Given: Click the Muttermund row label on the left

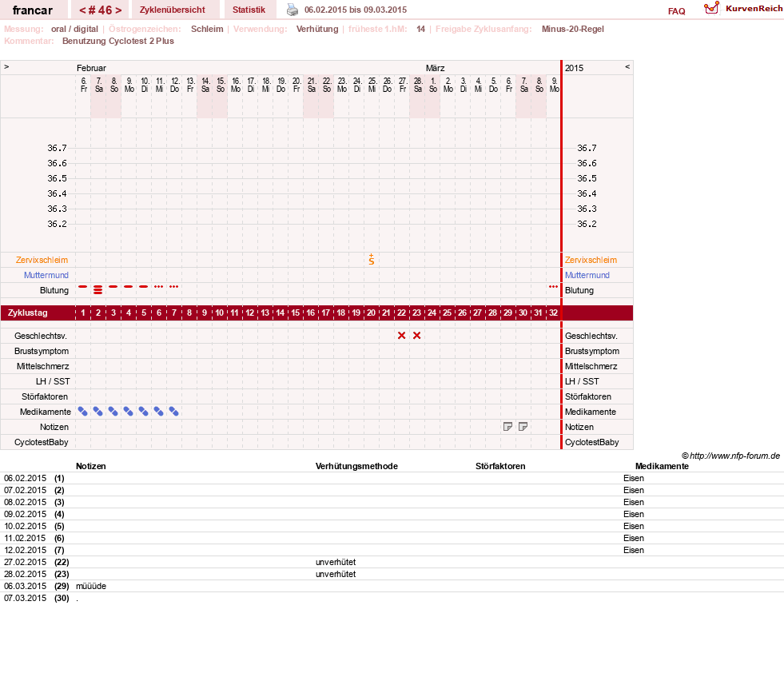Looking at the screenshot, I should pos(46,275).
